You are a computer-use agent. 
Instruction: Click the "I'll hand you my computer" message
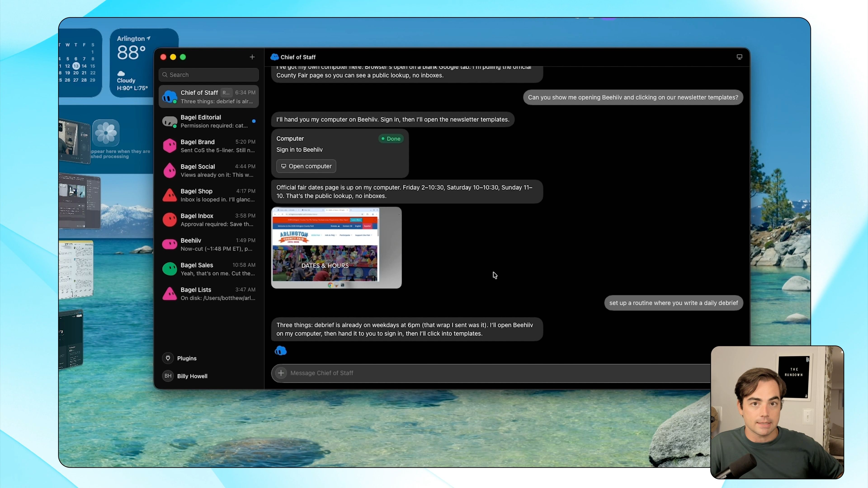tap(393, 119)
